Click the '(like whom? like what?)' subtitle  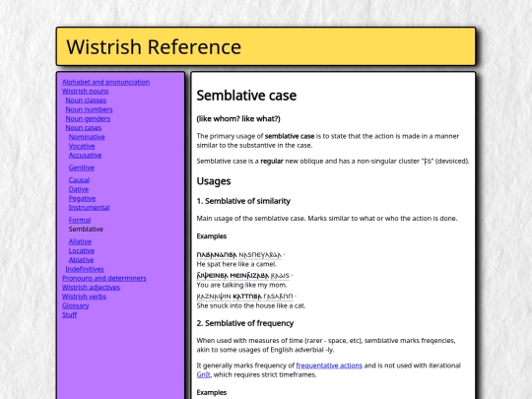coord(238,119)
